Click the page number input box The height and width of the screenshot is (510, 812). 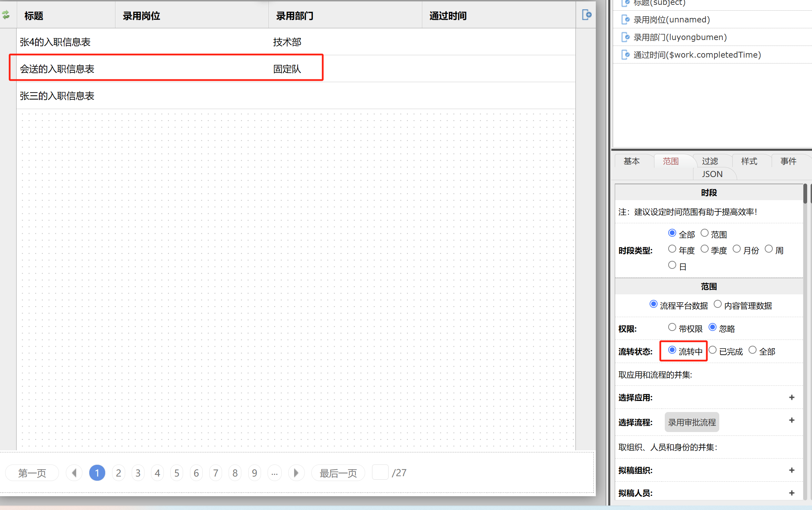380,472
